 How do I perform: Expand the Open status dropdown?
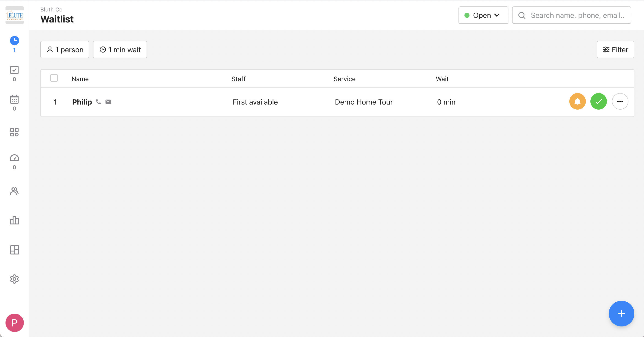483,15
